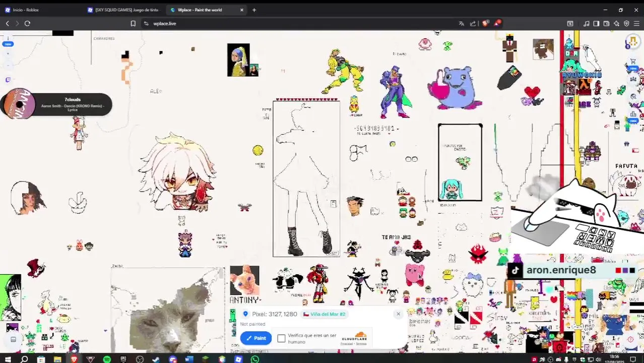Image resolution: width=644 pixels, height=363 pixels.
Task: Open Roblox from the taskbar
Action: point(238,359)
